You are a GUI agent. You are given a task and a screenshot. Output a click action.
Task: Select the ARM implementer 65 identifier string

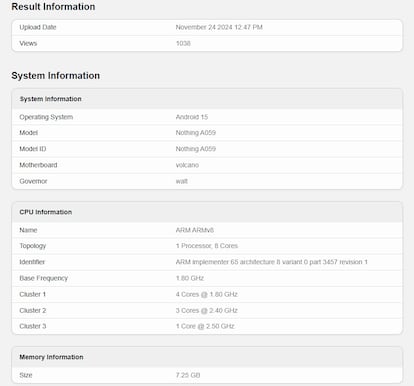pyautogui.click(x=271, y=262)
